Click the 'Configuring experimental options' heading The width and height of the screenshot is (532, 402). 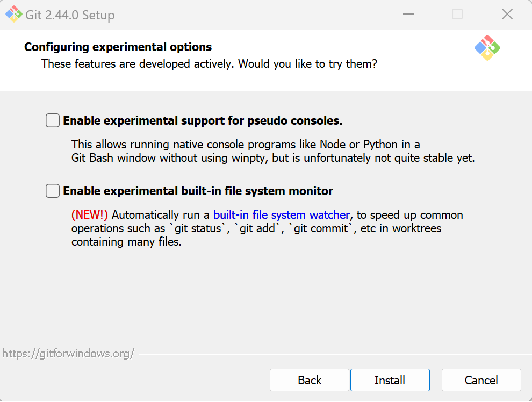(x=118, y=47)
